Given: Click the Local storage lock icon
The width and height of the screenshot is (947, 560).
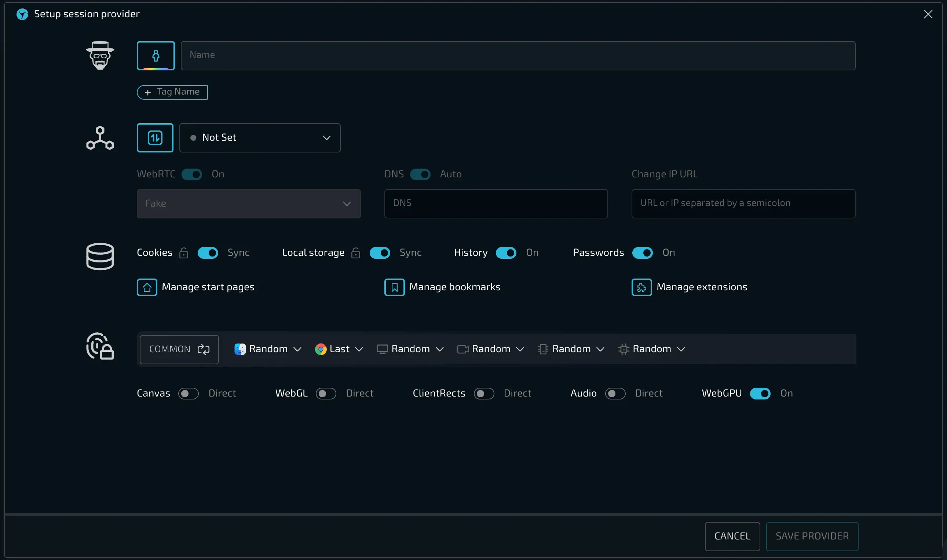Looking at the screenshot, I should [x=355, y=253].
